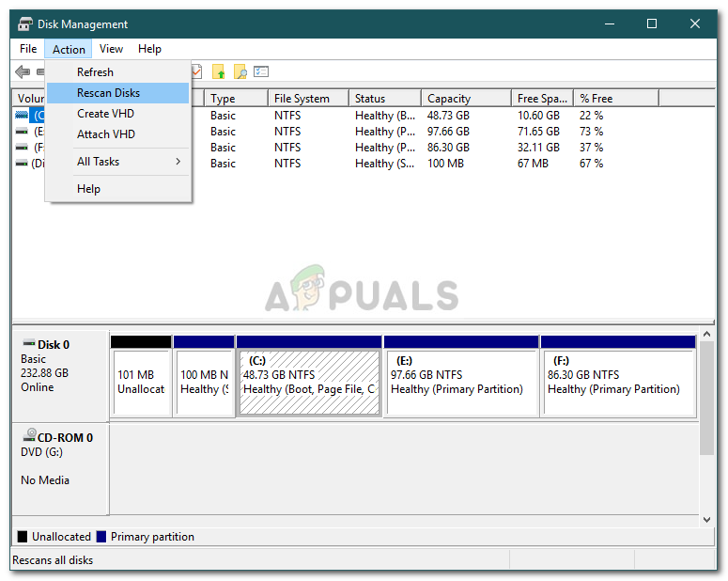Image resolution: width=728 pixels, height=581 pixels.
Task: Click the Volume column header
Action: 29,99
